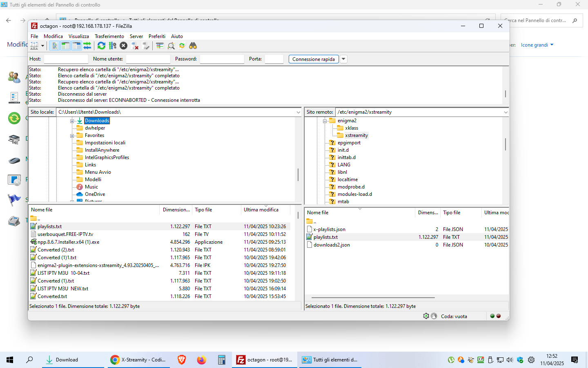Sort remote files by Tipo file header

pyautogui.click(x=461, y=213)
